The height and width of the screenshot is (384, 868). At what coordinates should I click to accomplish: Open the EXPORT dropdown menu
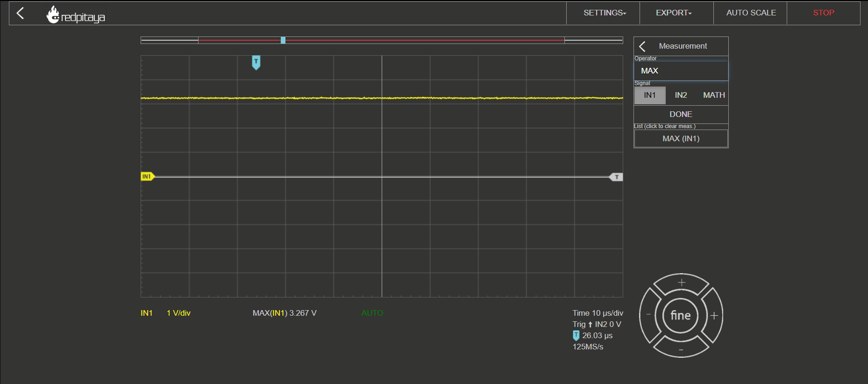point(674,13)
